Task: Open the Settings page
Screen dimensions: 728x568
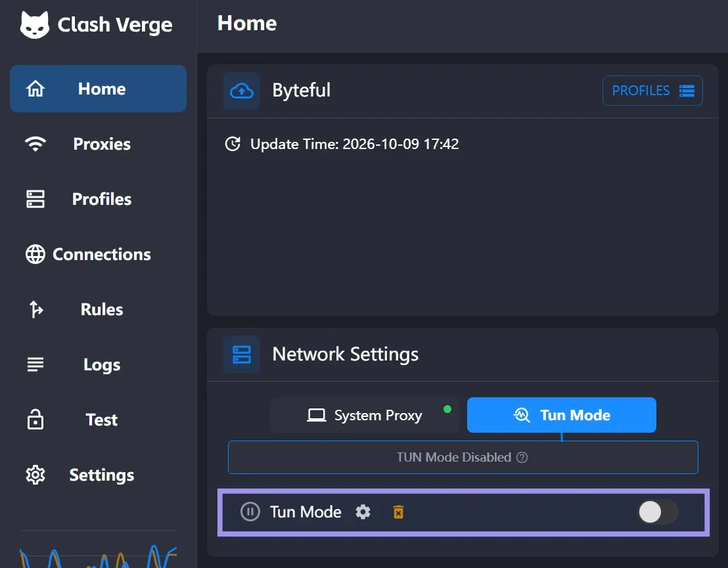Action: [x=98, y=475]
